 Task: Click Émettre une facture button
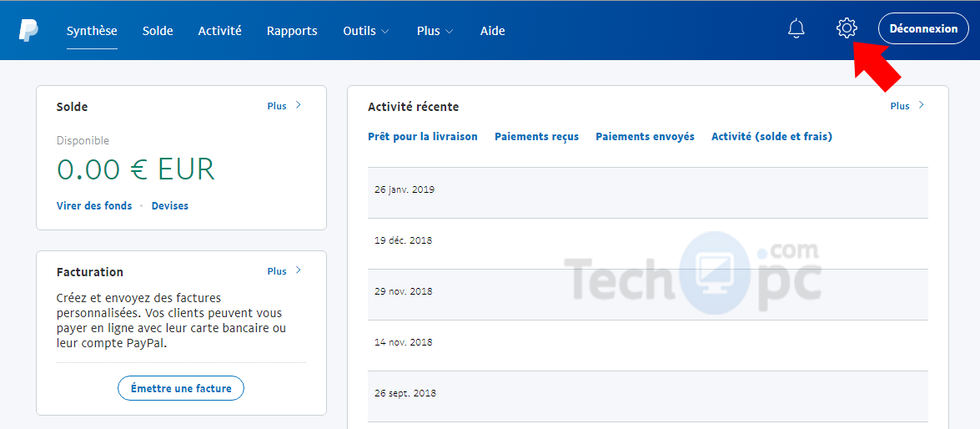181,388
